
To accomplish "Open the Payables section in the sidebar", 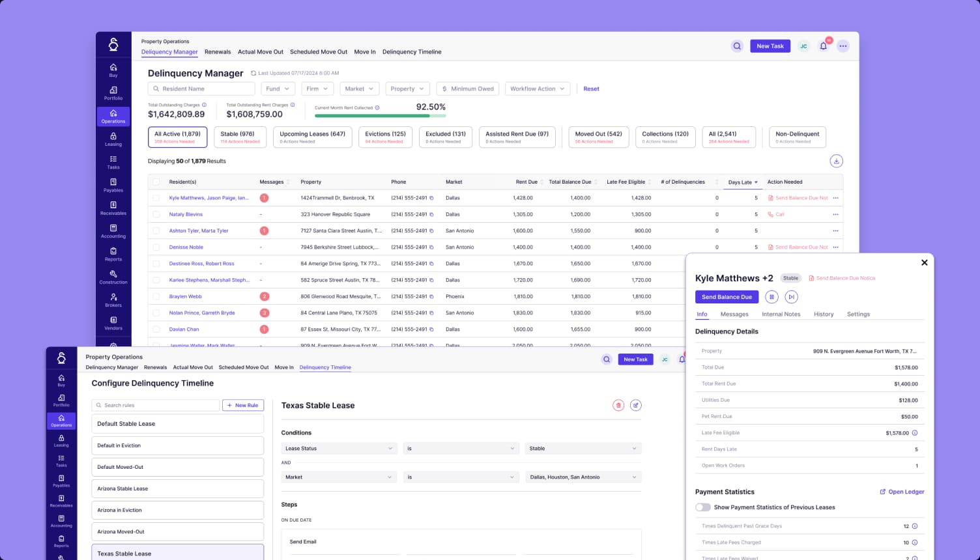I will [113, 186].
